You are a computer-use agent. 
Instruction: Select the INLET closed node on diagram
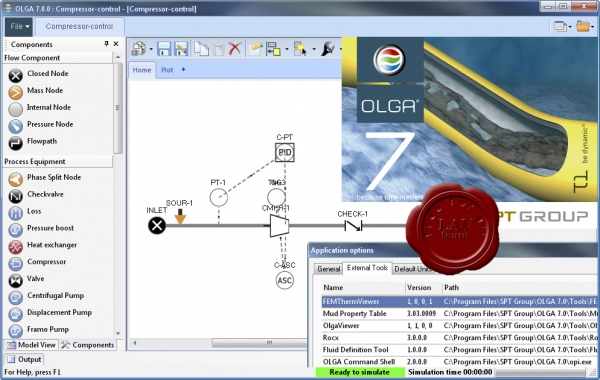(157, 225)
